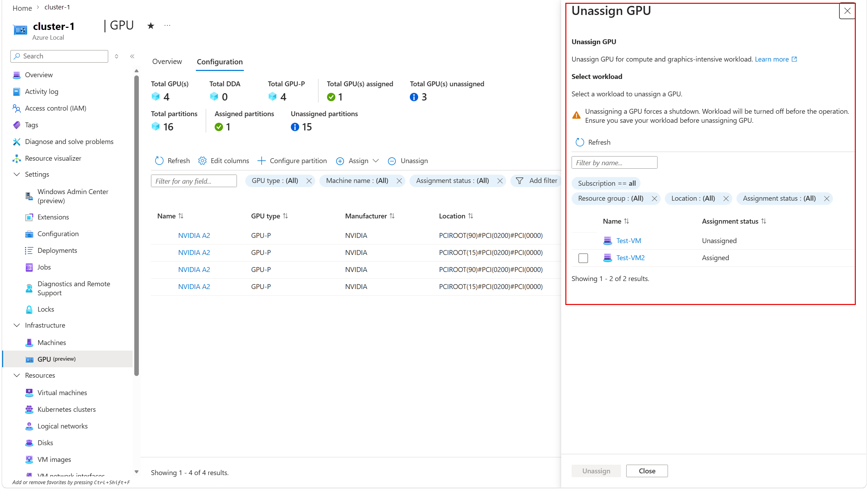This screenshot has width=868, height=489.
Task: Click the favorite star icon beside GPU title
Action: pyautogui.click(x=151, y=26)
